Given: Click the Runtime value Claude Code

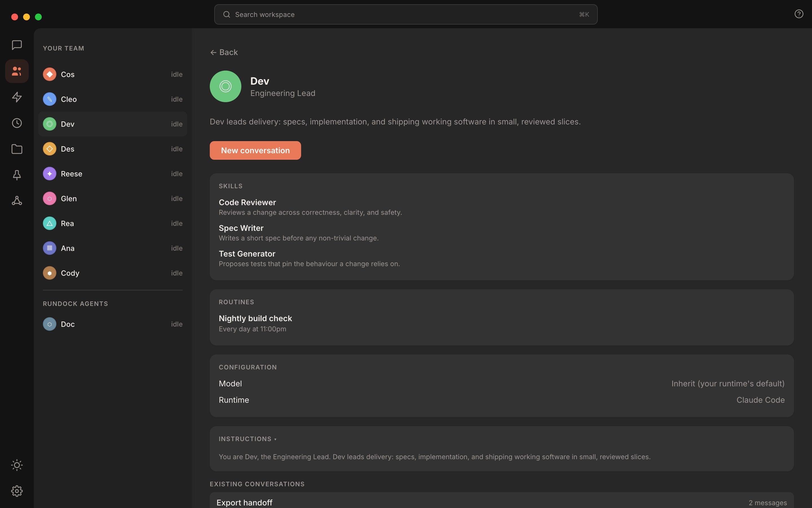Looking at the screenshot, I should [x=760, y=400].
